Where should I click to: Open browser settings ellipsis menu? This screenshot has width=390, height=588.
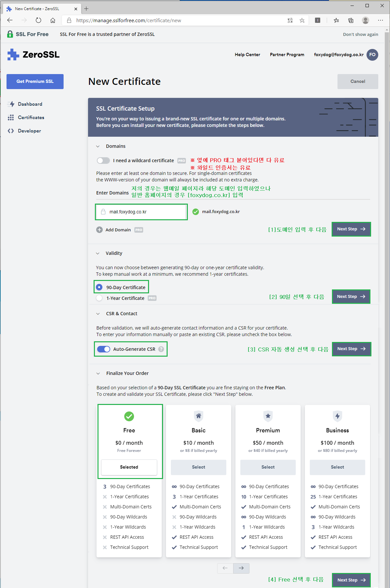381,20
